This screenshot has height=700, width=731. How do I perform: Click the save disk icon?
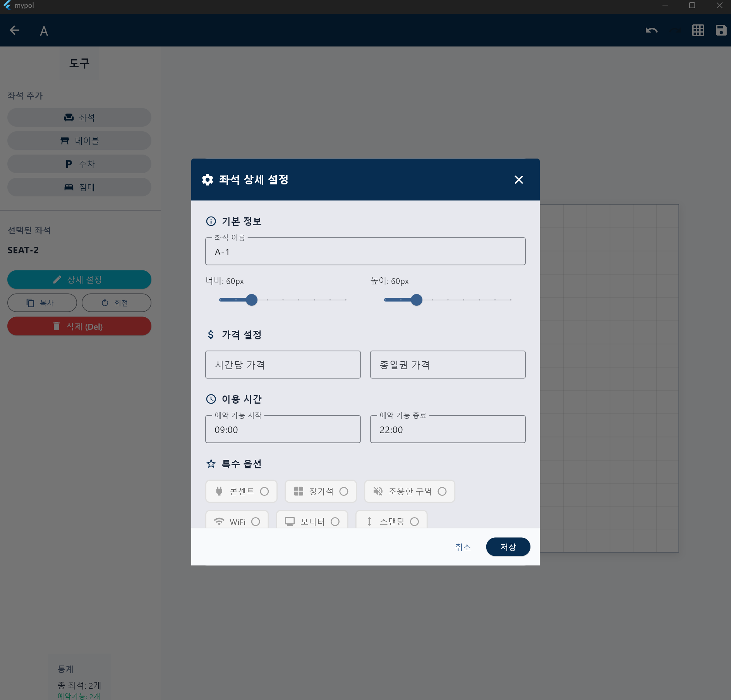tap(721, 30)
